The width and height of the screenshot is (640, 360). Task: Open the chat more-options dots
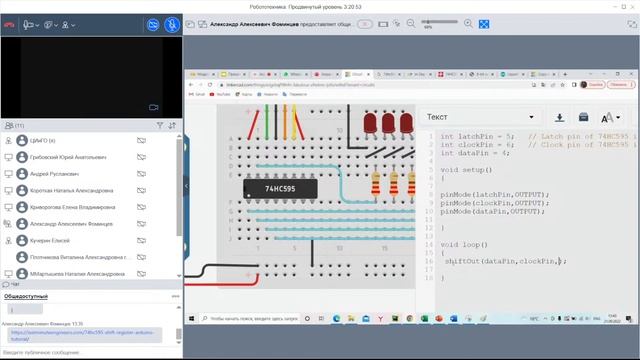[x=176, y=296]
